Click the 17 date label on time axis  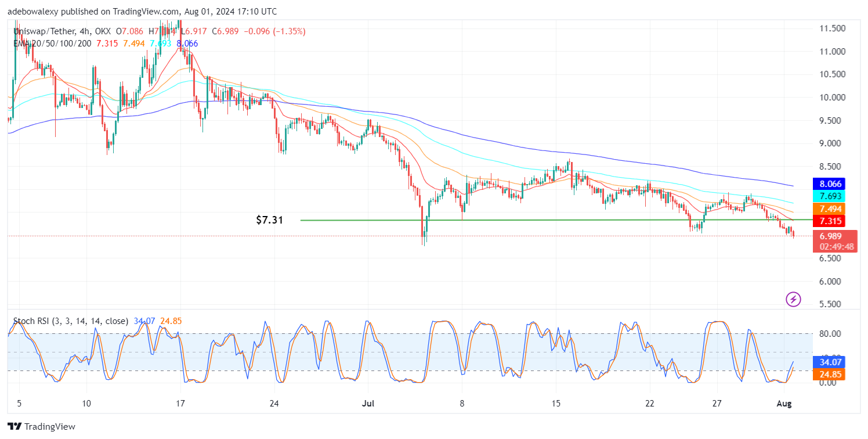(180, 404)
